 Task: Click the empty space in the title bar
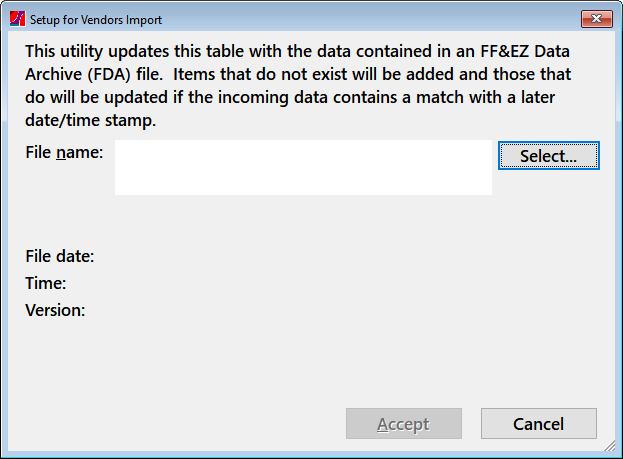pos(370,19)
